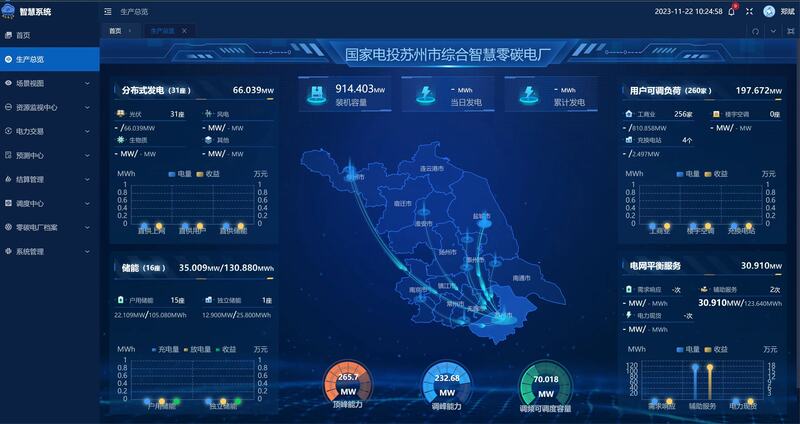
Task: Click the 装机容量 icon
Action: coord(317,94)
